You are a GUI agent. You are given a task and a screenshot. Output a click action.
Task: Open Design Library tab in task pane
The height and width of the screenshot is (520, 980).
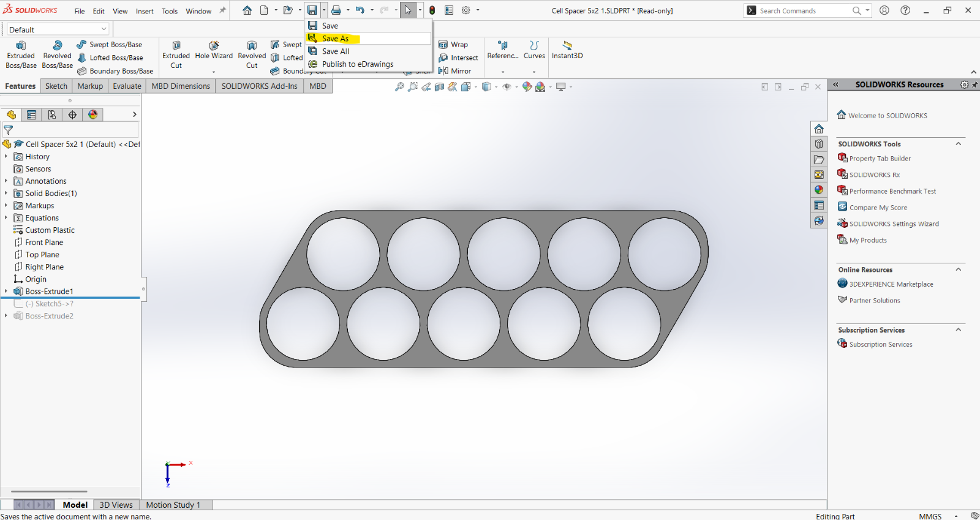[819, 144]
